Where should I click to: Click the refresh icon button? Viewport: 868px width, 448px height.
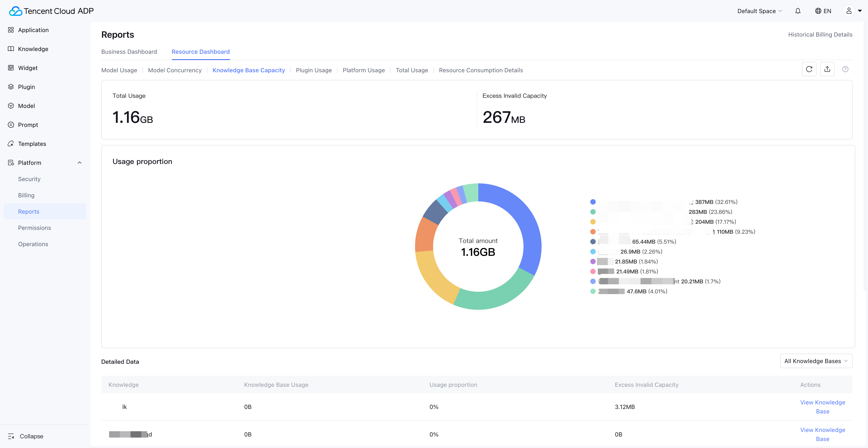point(809,69)
